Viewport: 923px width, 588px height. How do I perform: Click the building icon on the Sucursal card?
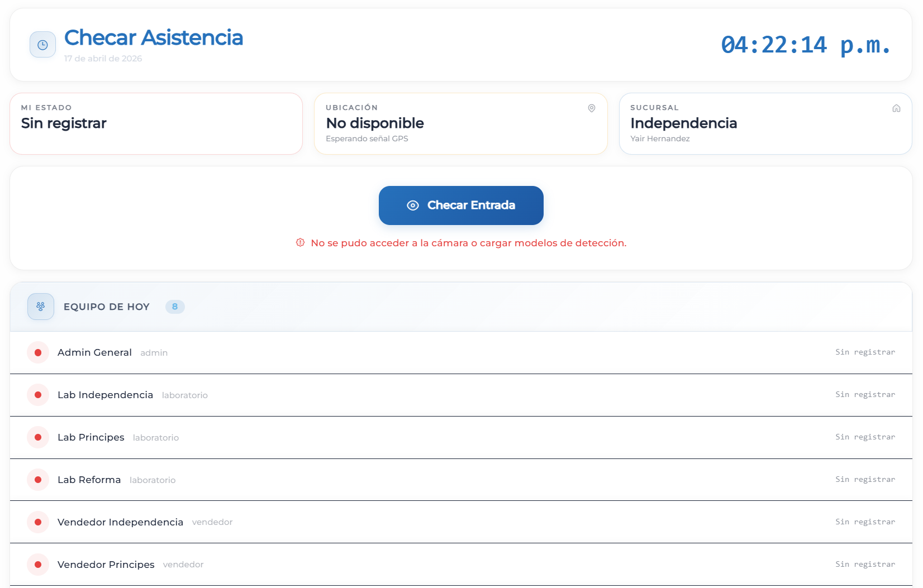(896, 108)
